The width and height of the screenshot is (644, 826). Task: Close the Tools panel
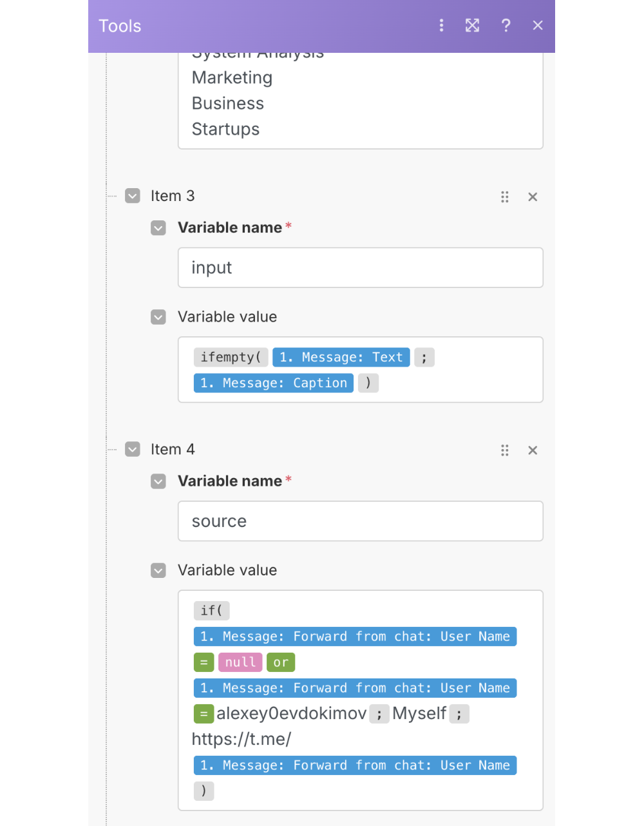click(538, 26)
